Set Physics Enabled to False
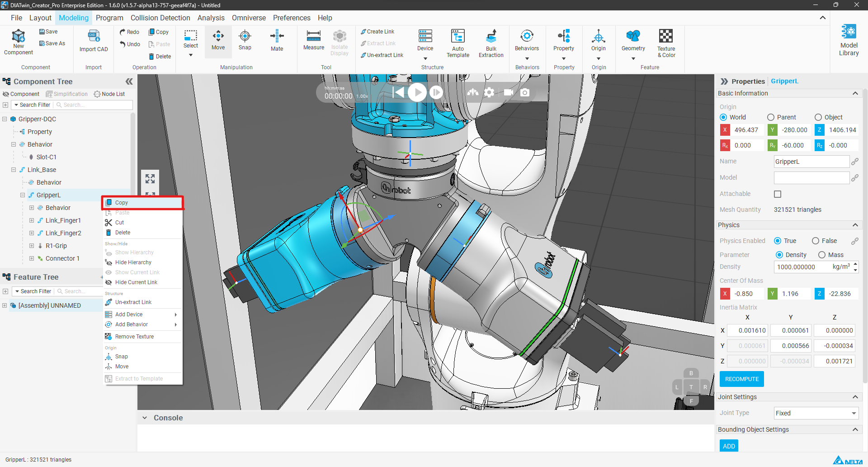868x467 pixels. tap(816, 241)
